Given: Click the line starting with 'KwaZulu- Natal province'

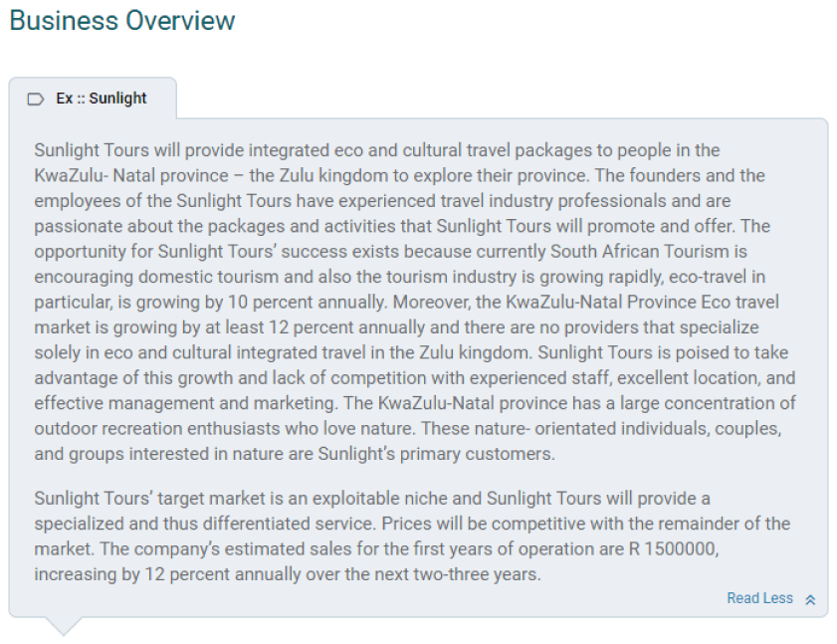Looking at the screenshot, I should tap(399, 175).
